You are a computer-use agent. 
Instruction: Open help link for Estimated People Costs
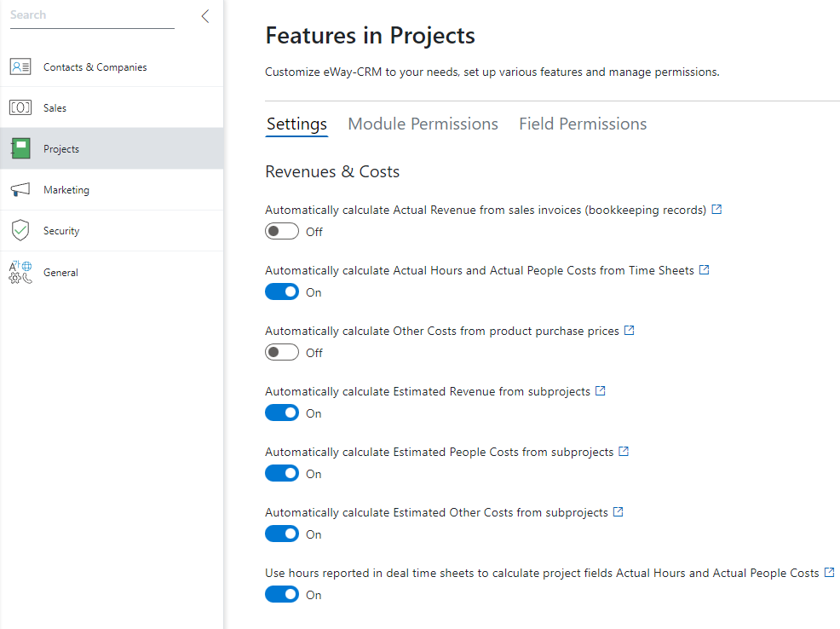point(624,452)
